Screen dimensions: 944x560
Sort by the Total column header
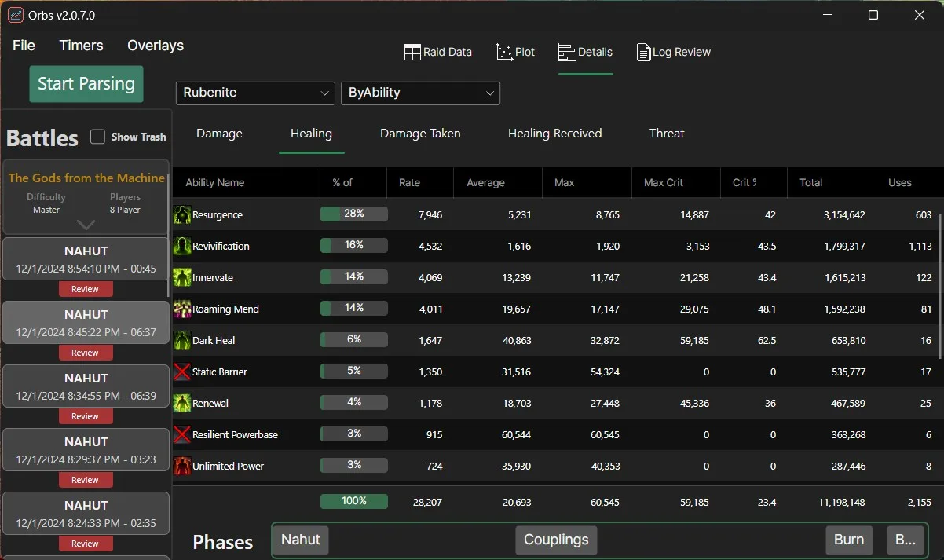811,182
